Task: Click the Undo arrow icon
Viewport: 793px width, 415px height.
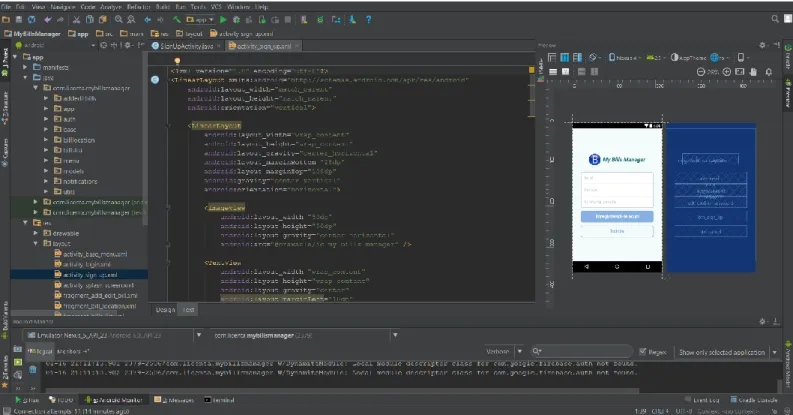Action: (x=48, y=20)
